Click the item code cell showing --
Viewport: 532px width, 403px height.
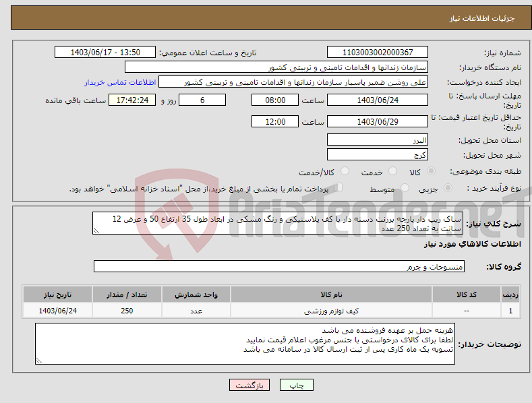coord(466,311)
